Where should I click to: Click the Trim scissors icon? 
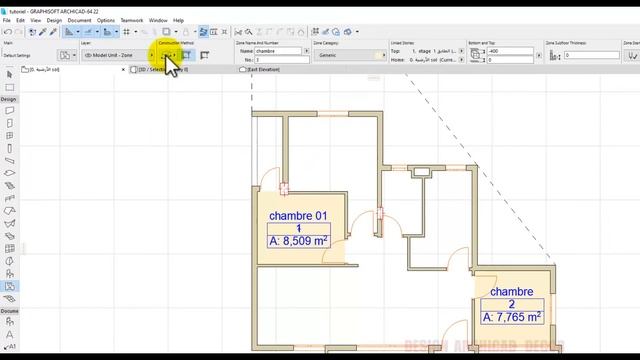[x=238, y=32]
